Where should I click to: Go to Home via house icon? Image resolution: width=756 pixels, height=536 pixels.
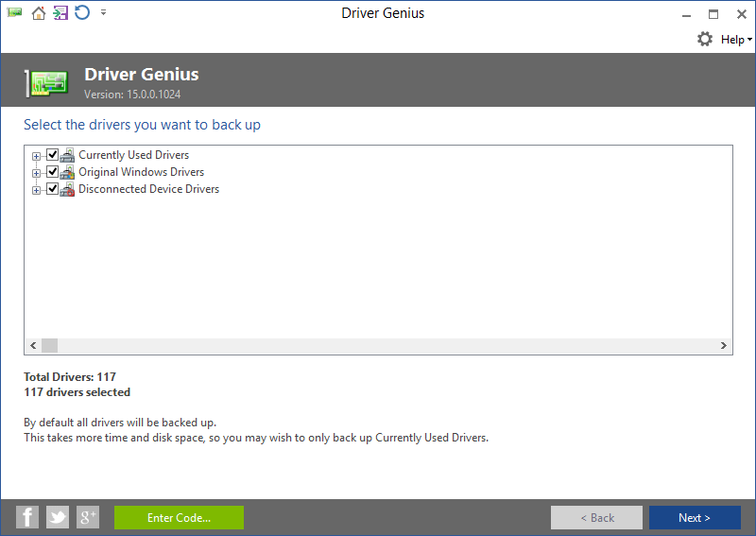point(39,13)
